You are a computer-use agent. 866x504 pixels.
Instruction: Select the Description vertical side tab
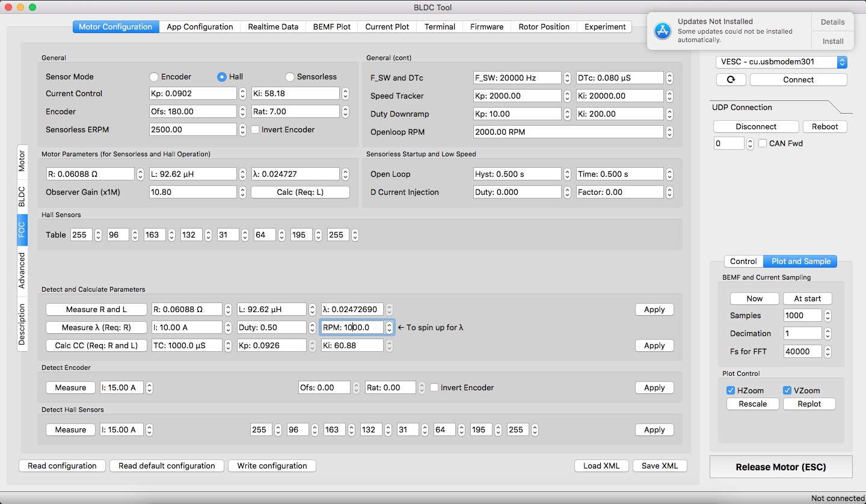tap(22, 324)
